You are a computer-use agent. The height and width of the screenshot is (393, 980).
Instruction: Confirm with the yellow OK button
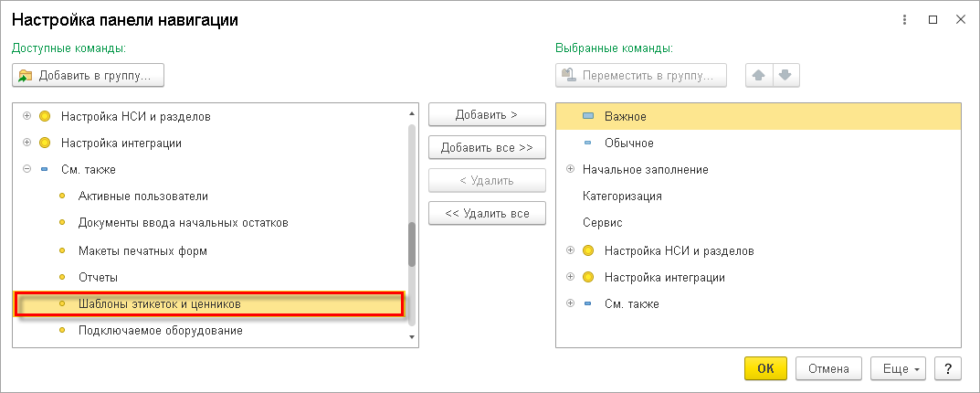(765, 368)
